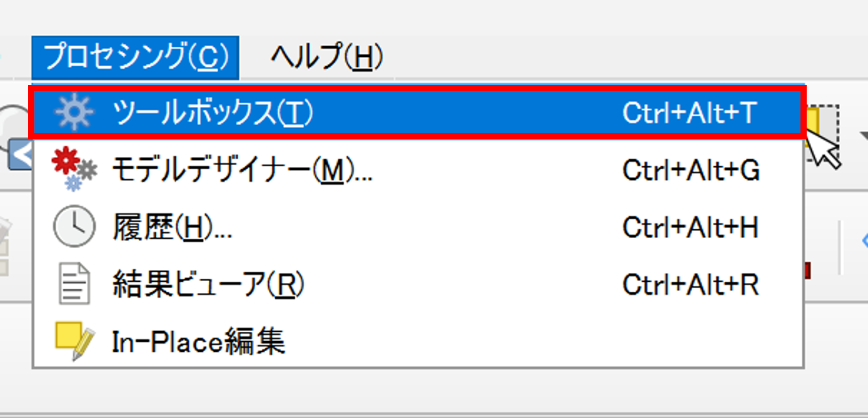Click the Ctrl+Alt+T shortcut label

click(690, 114)
